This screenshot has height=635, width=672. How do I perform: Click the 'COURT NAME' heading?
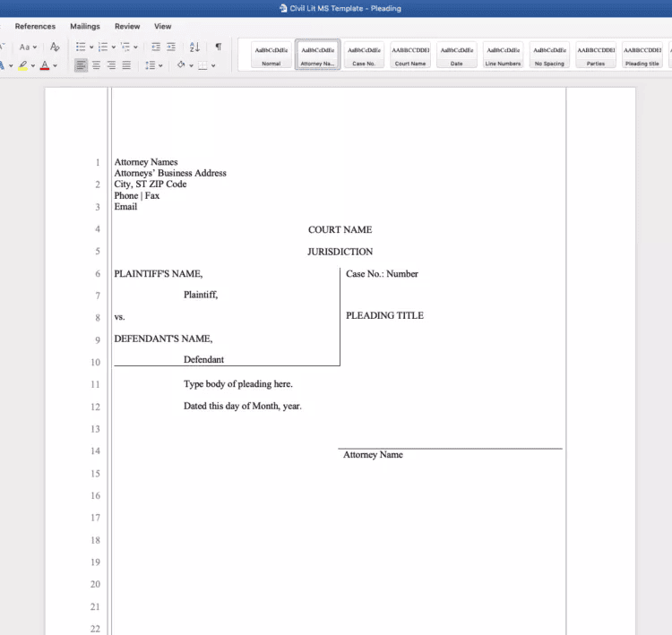[340, 229]
